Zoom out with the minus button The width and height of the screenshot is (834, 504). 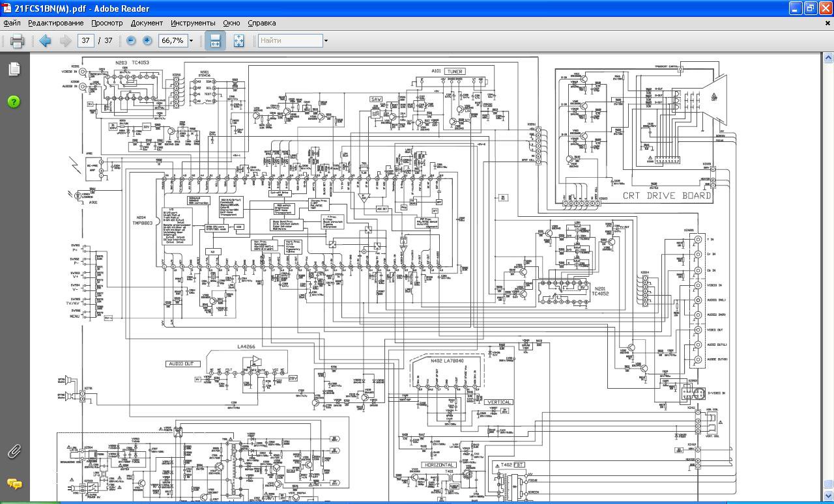[x=131, y=40]
